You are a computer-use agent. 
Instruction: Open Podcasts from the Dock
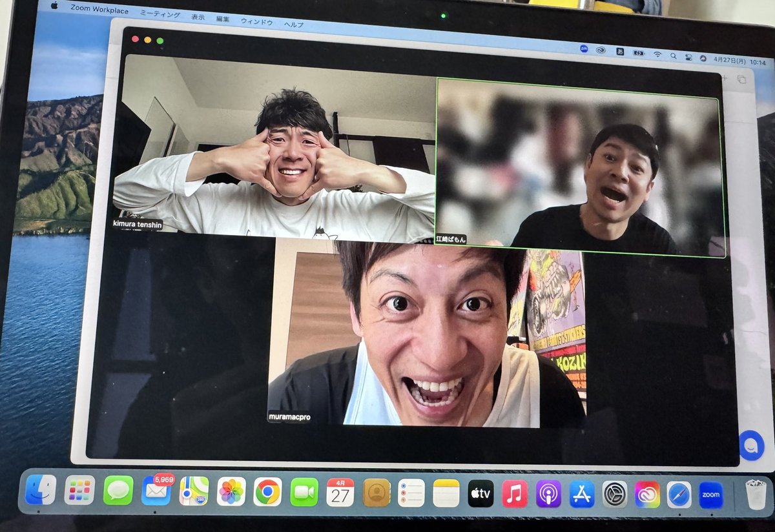(x=548, y=494)
